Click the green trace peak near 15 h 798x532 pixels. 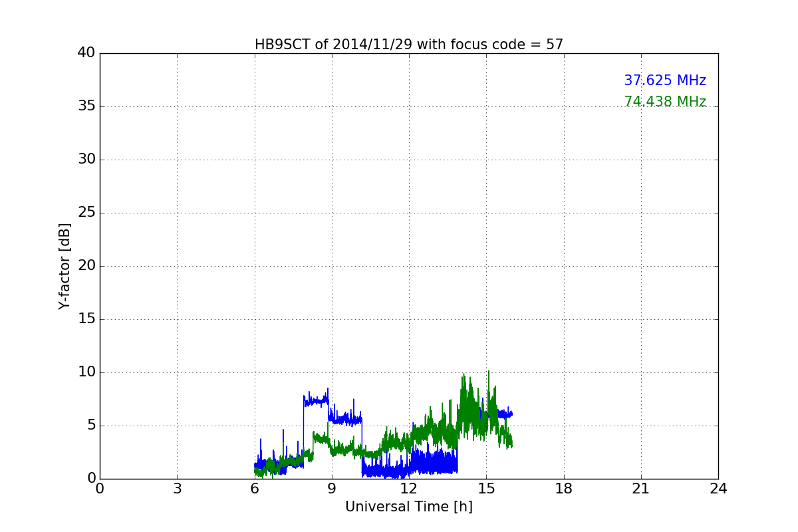488,374
